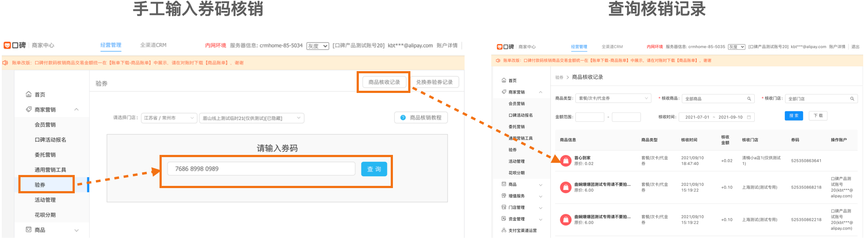Click the 核收门店 全部门店 search field
Viewport: 868px width, 240px height.
point(821,99)
